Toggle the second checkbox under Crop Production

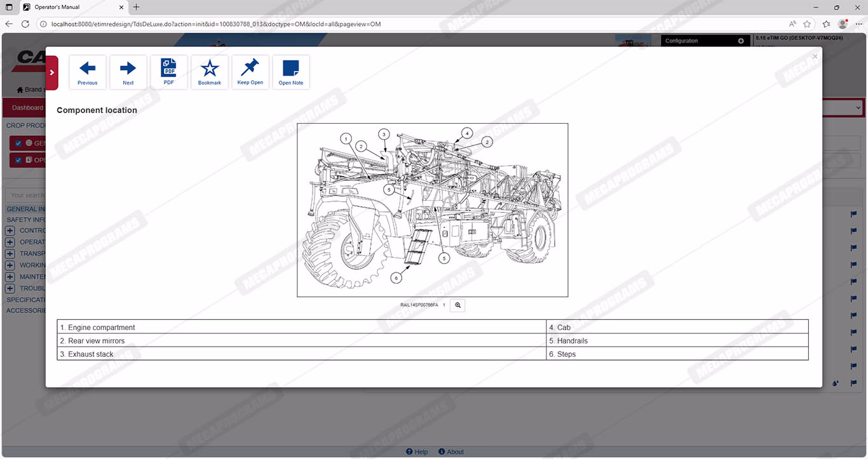click(x=18, y=160)
